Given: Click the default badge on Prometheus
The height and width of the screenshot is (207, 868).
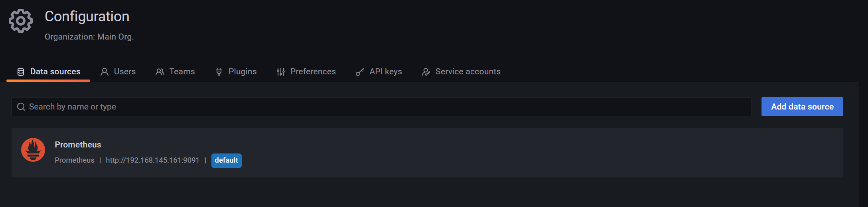Looking at the screenshot, I should [227, 160].
